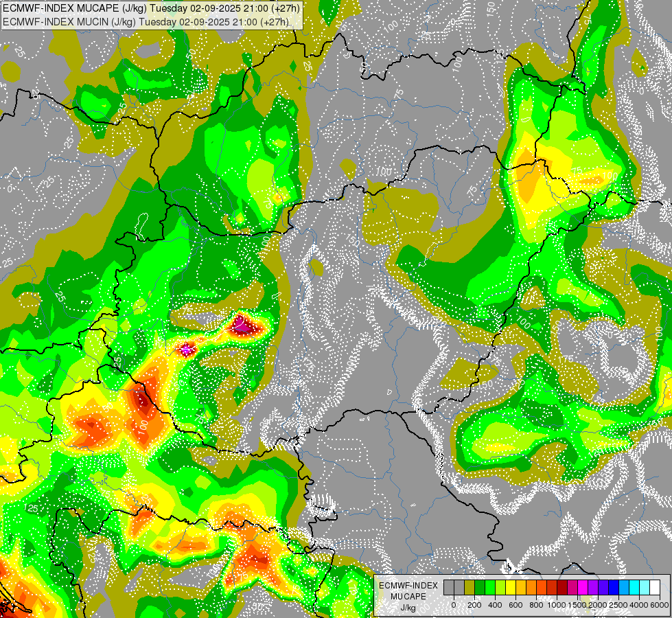
Task: Click the legend label '0'
Action: point(454,605)
